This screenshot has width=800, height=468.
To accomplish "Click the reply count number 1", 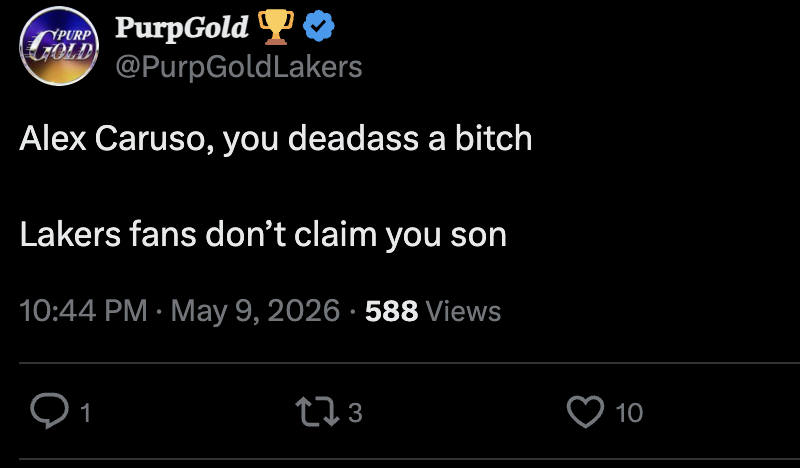I will click(x=86, y=412).
